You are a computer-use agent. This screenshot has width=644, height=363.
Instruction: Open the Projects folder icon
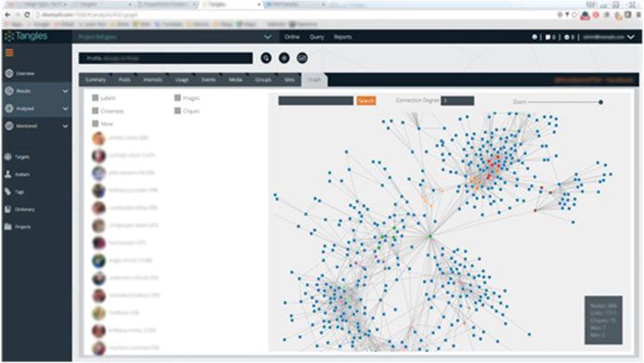8,227
